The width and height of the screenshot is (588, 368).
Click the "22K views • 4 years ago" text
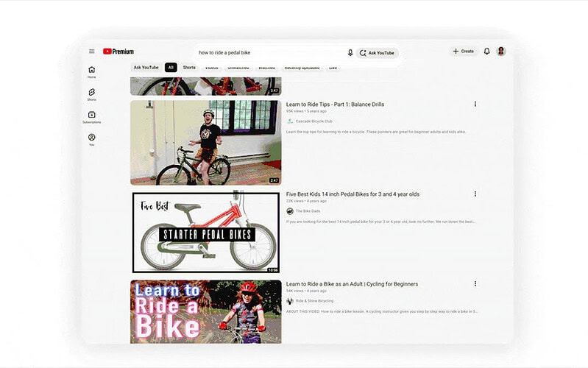tap(306, 201)
